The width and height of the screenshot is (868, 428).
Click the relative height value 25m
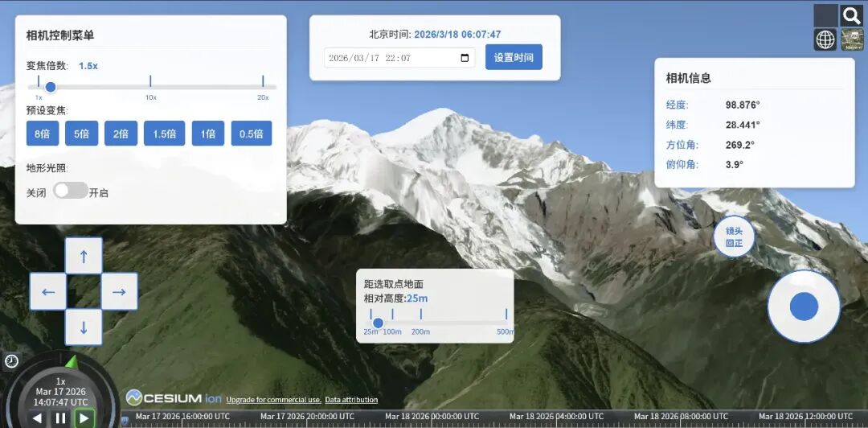[x=417, y=298]
